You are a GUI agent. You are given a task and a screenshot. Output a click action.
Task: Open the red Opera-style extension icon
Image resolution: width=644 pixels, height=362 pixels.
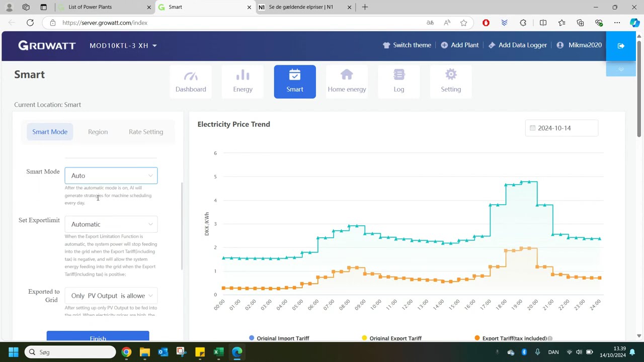pos(486,23)
